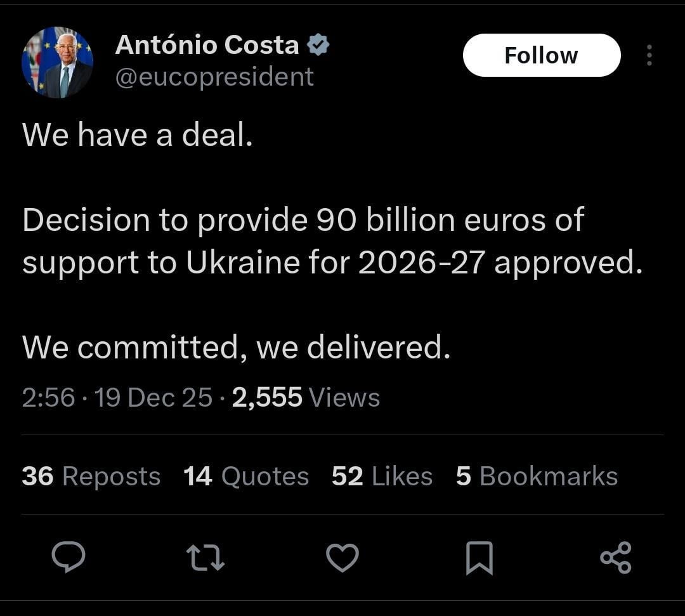View who liked with 52 Likes
The image size is (685, 616).
coord(381,476)
